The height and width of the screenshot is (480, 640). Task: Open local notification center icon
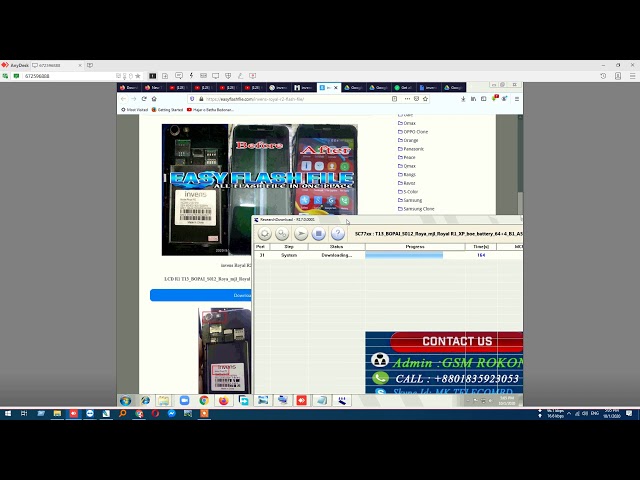click(x=629, y=414)
